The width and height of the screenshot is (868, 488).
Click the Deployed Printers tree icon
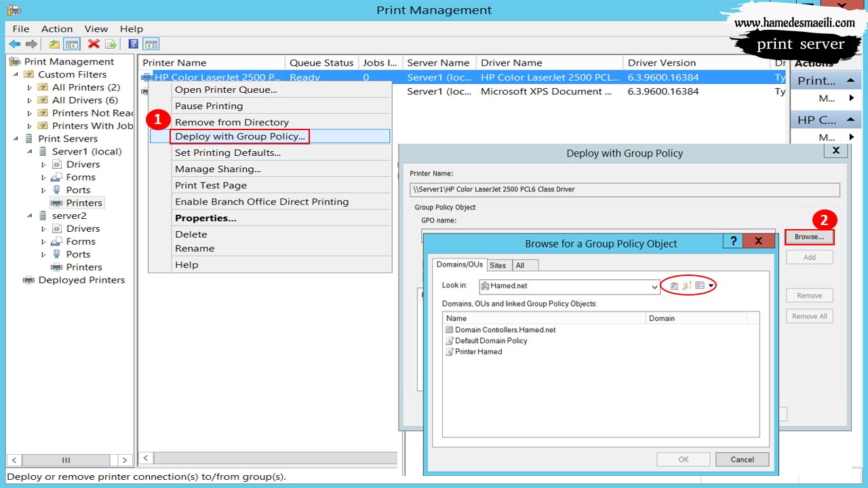(28, 280)
